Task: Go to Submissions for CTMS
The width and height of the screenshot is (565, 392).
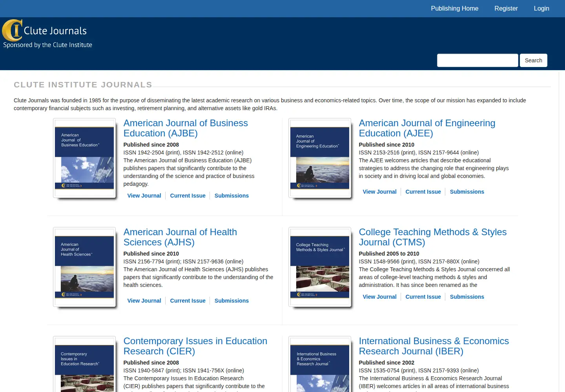Action: click(467, 297)
